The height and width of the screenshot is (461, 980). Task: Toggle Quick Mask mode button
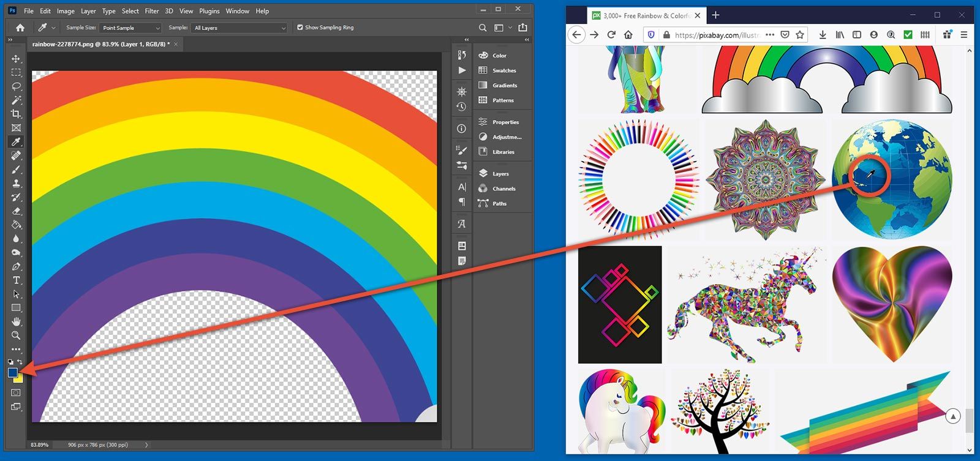point(16,392)
